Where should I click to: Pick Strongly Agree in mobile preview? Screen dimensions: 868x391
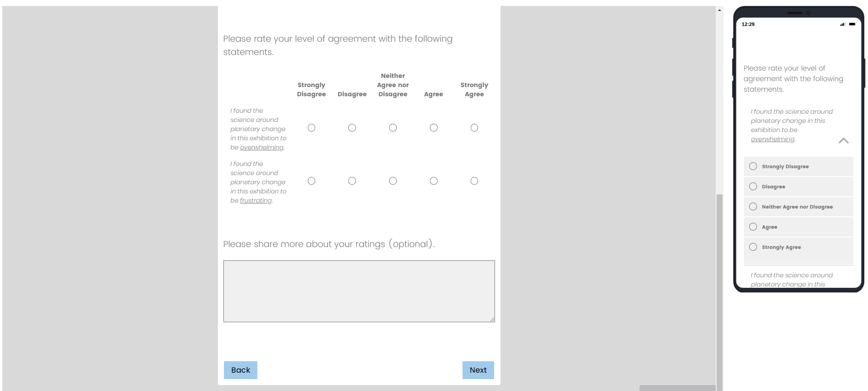[x=753, y=247]
